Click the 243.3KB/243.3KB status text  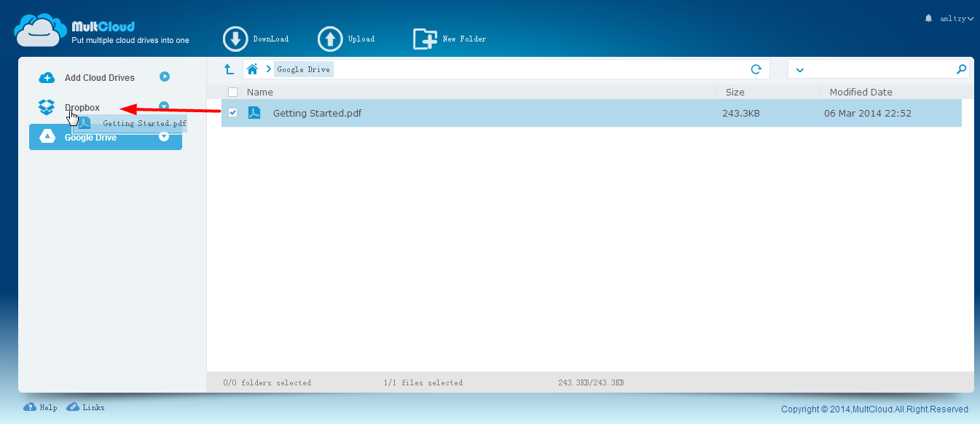591,382
